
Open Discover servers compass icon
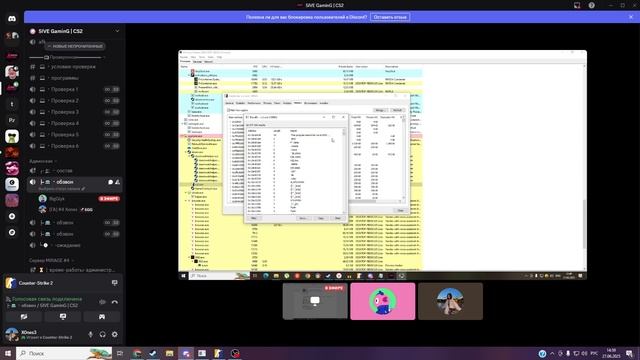click(x=12, y=232)
